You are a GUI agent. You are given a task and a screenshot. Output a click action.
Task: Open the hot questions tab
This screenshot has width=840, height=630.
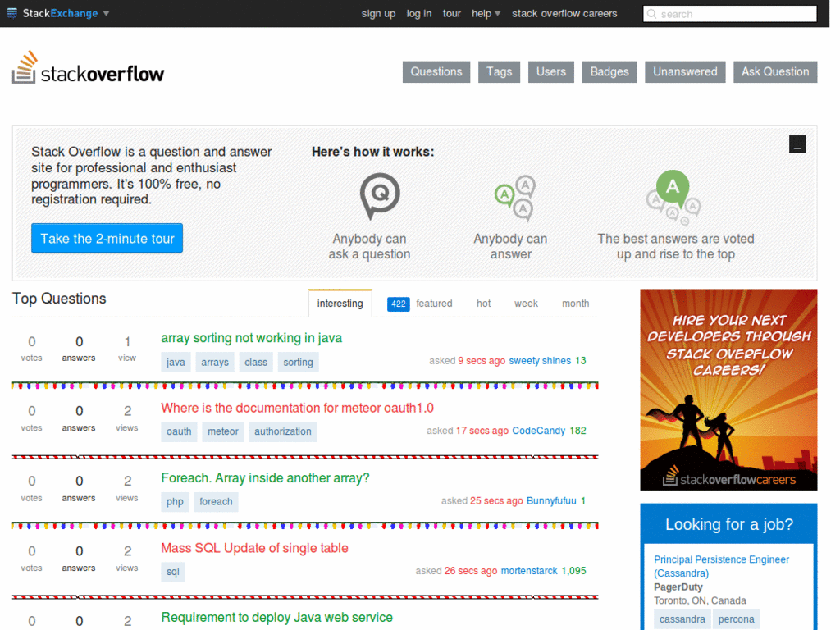483,304
